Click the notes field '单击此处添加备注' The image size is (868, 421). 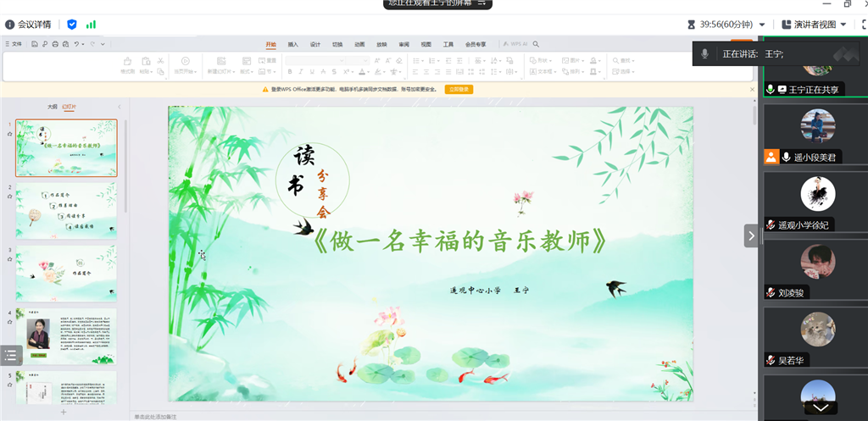[x=155, y=416]
